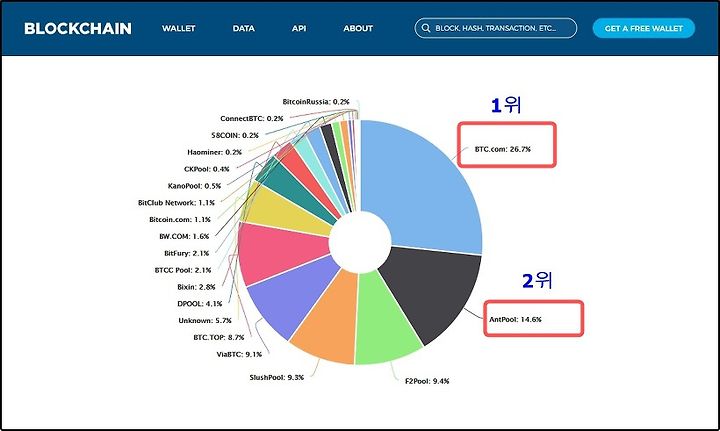Click the BTC.TOP: 8.7% label

[219, 337]
